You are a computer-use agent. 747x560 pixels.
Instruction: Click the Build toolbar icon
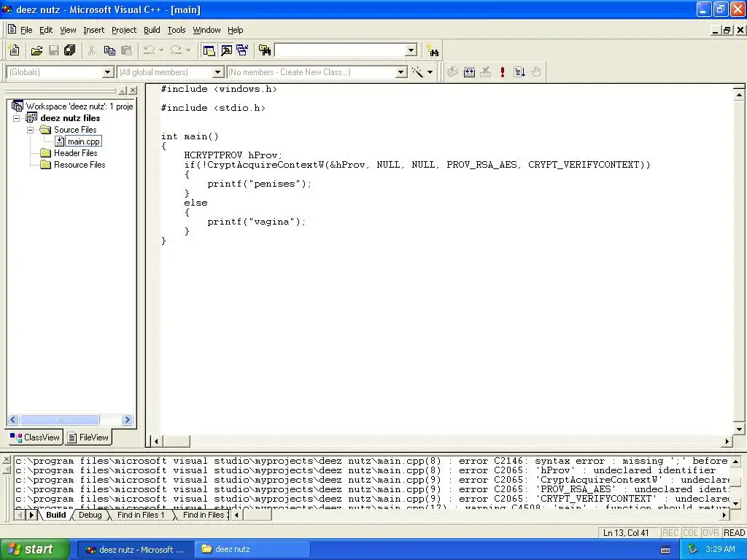point(469,72)
